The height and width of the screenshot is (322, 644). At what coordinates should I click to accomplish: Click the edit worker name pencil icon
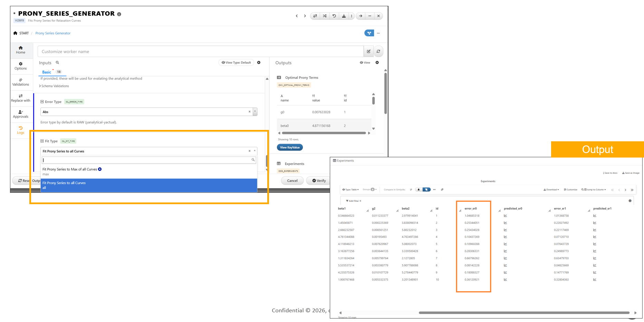368,51
